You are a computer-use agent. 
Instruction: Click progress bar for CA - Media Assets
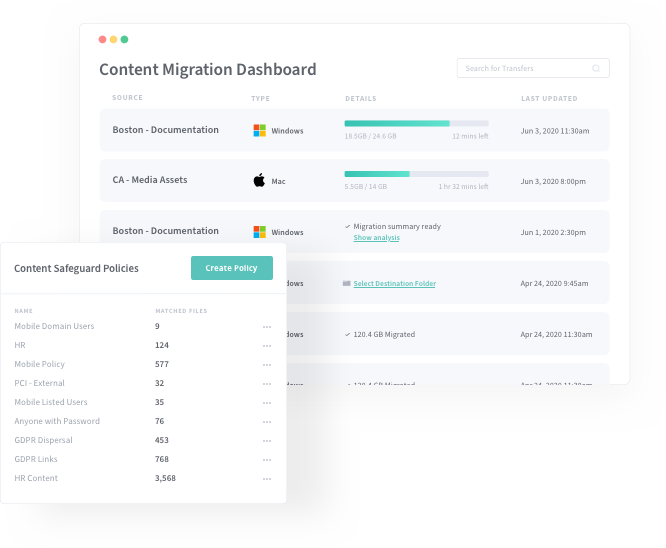tap(416, 174)
